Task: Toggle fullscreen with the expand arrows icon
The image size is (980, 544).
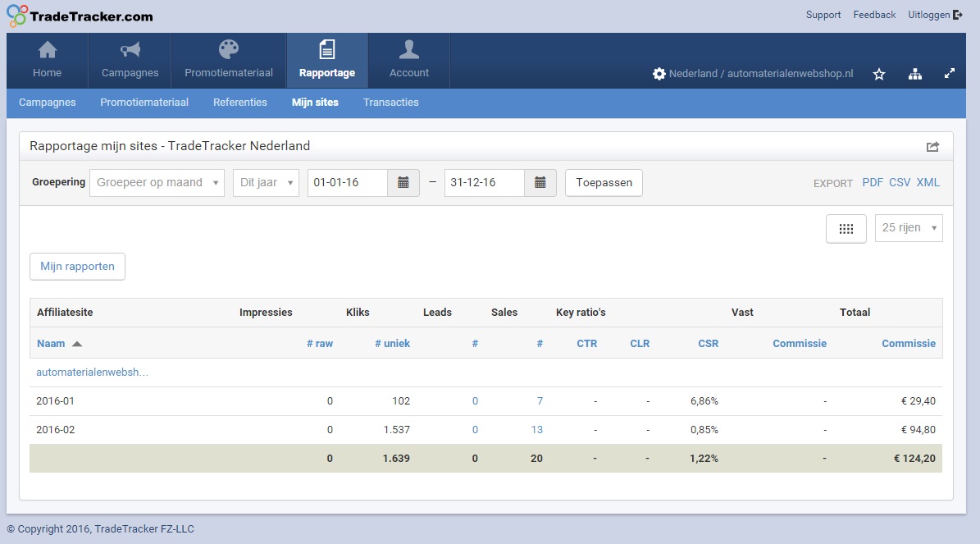Action: (x=950, y=74)
